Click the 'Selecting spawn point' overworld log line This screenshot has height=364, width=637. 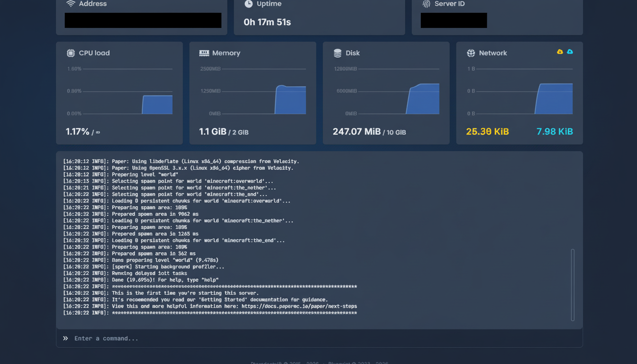(168, 182)
